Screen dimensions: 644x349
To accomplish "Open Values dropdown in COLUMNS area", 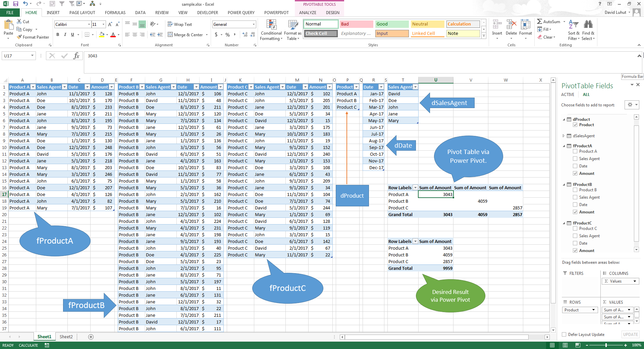I will pyautogui.click(x=635, y=281).
